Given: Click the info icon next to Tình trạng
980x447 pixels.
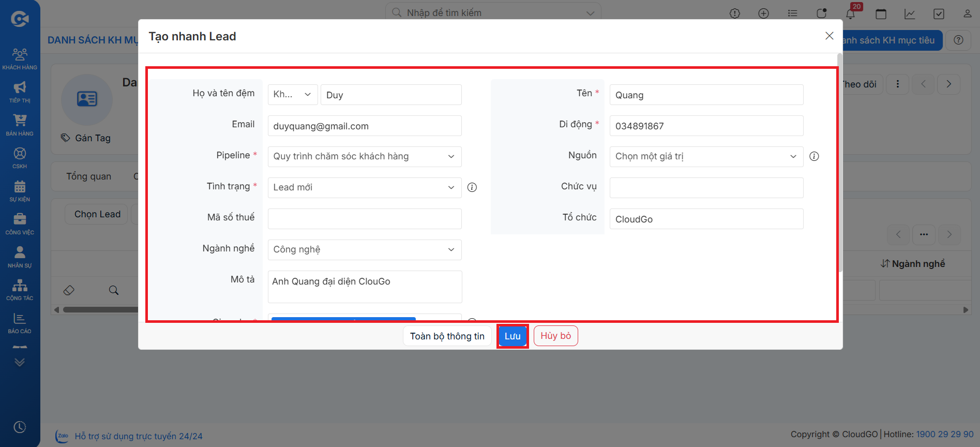Looking at the screenshot, I should (472, 187).
